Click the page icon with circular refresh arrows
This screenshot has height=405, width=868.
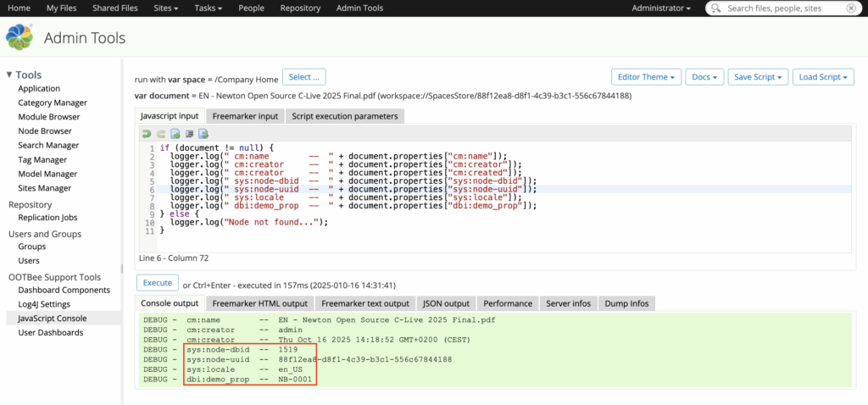point(203,134)
